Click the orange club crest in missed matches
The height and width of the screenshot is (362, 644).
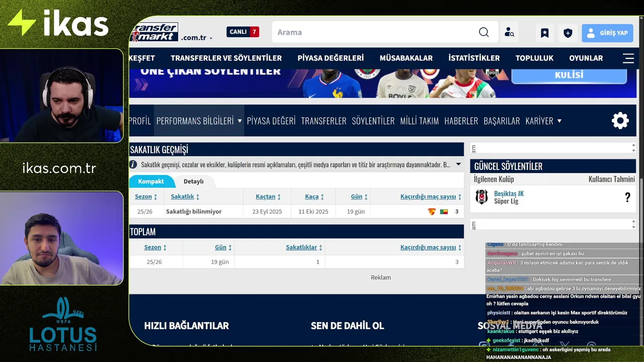pos(432,212)
